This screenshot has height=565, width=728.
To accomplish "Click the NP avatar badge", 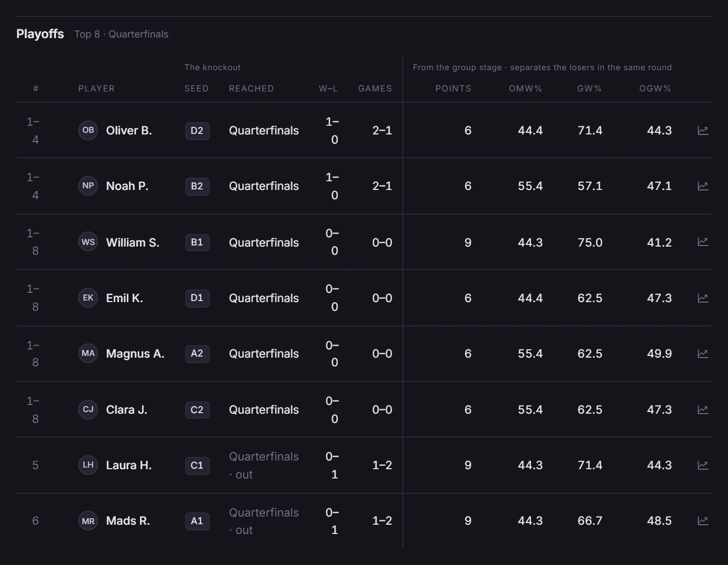I will (88, 186).
